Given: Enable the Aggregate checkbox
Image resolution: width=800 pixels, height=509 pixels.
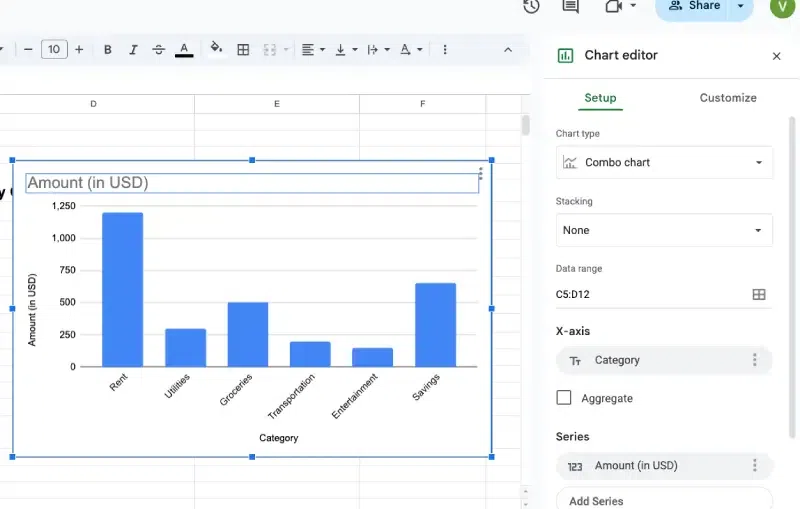Looking at the screenshot, I should coord(564,398).
